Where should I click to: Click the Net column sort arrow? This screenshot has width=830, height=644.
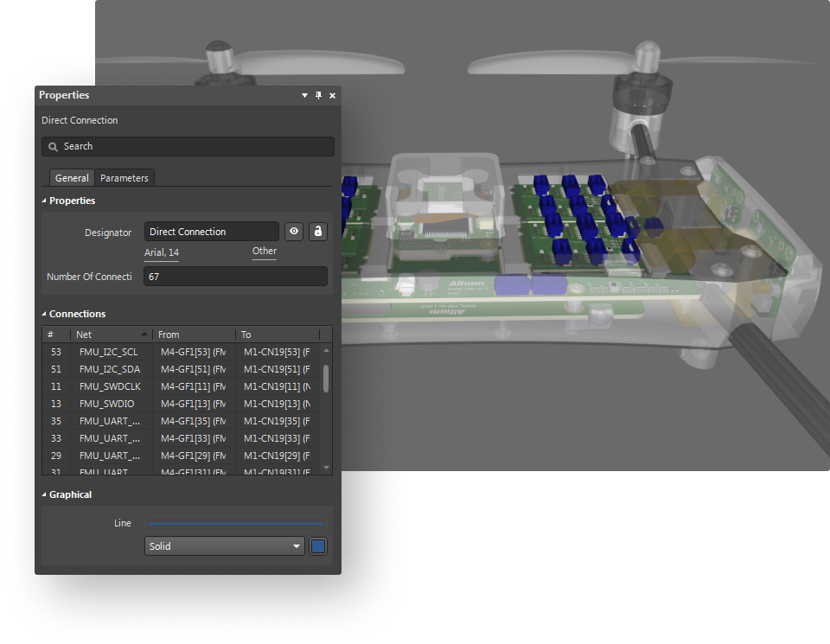coord(144,335)
